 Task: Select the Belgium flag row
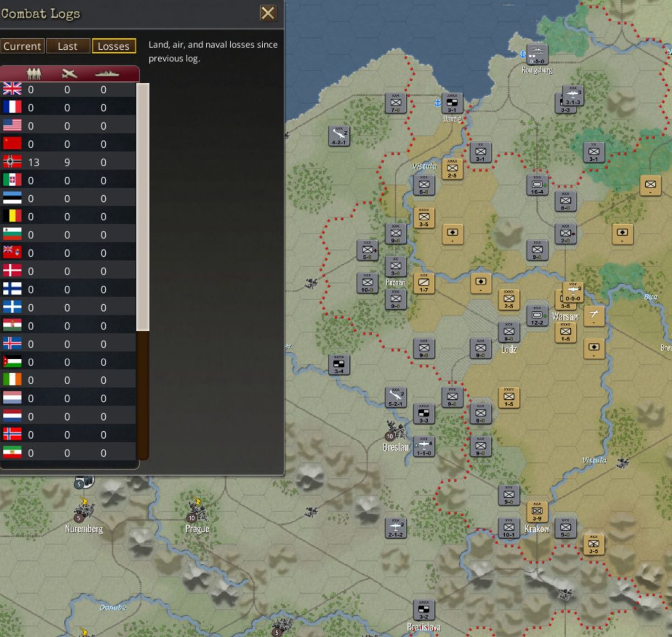(x=68, y=216)
